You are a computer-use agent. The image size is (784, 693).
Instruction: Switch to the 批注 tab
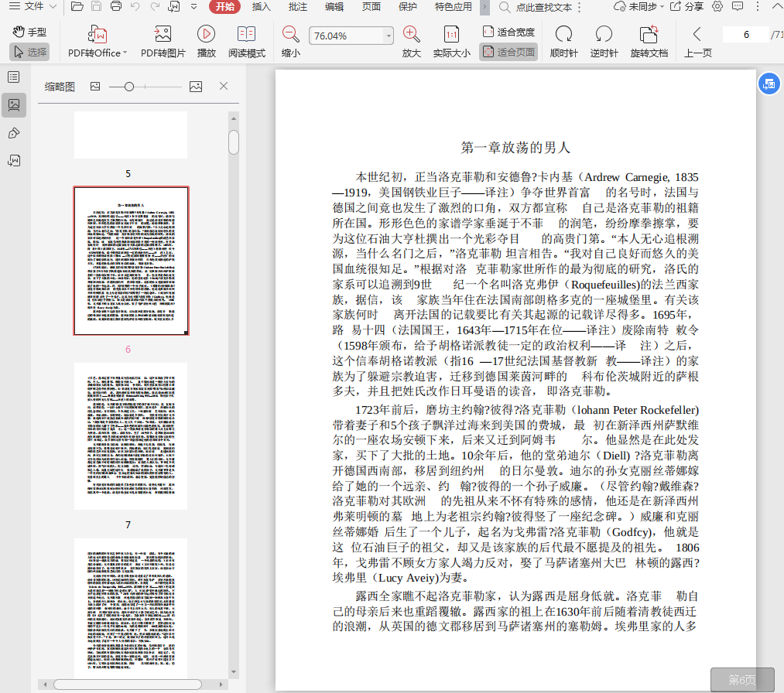pos(297,6)
